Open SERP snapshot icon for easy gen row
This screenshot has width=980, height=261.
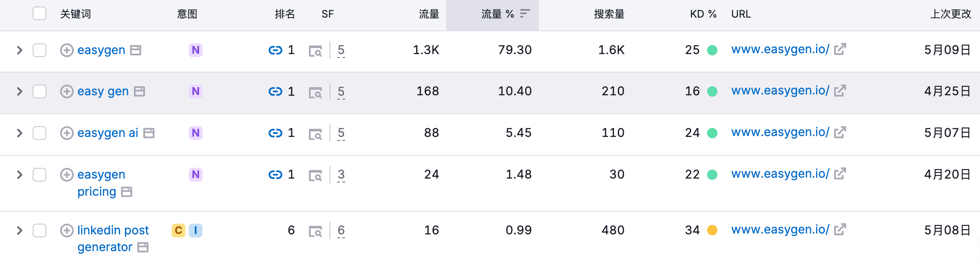(x=315, y=93)
